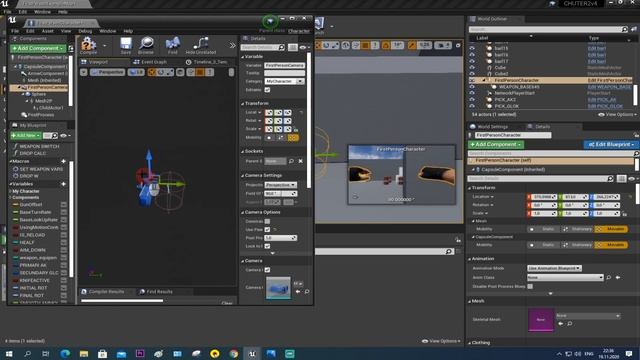Click the Find toolbar icon
The image size is (640, 360).
[x=173, y=45]
